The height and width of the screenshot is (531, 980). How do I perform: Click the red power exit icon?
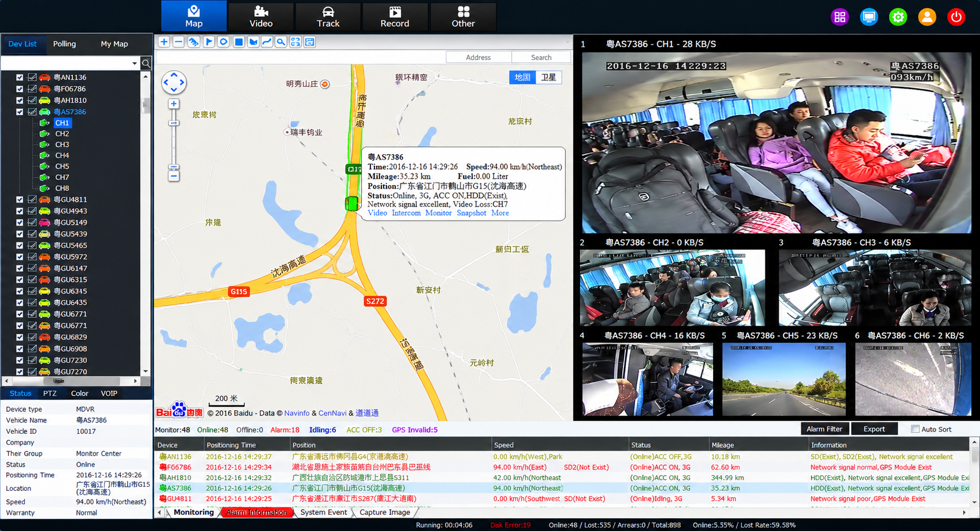pos(956,17)
